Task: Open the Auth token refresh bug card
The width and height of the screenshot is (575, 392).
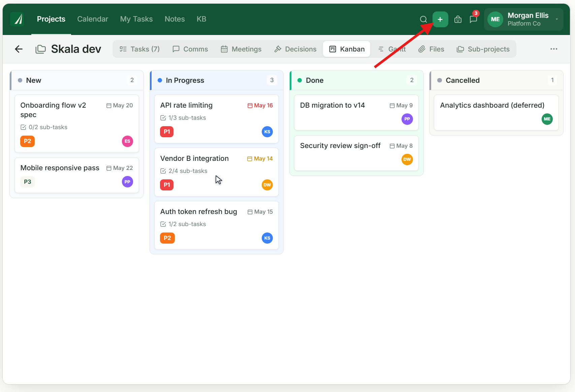Action: click(x=217, y=225)
